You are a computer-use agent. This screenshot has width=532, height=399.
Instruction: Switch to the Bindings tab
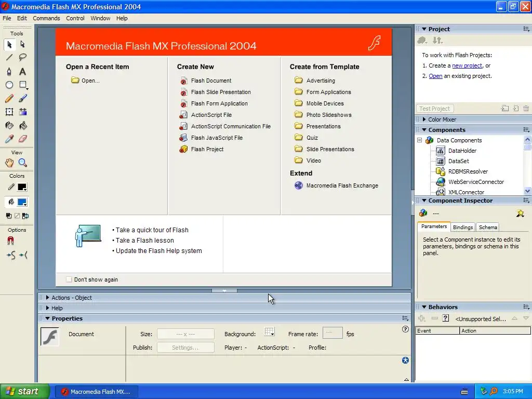tap(463, 228)
